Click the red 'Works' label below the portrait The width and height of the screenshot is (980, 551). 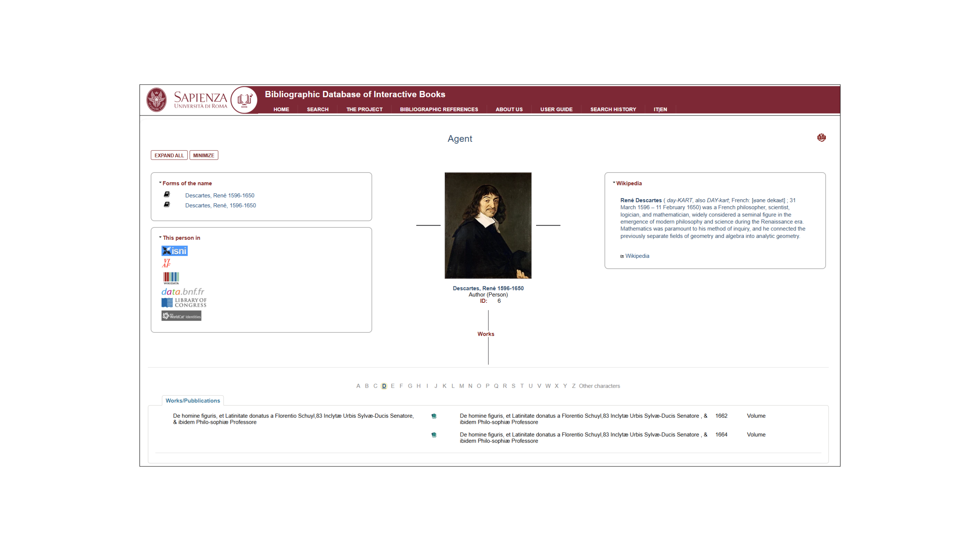tap(486, 334)
